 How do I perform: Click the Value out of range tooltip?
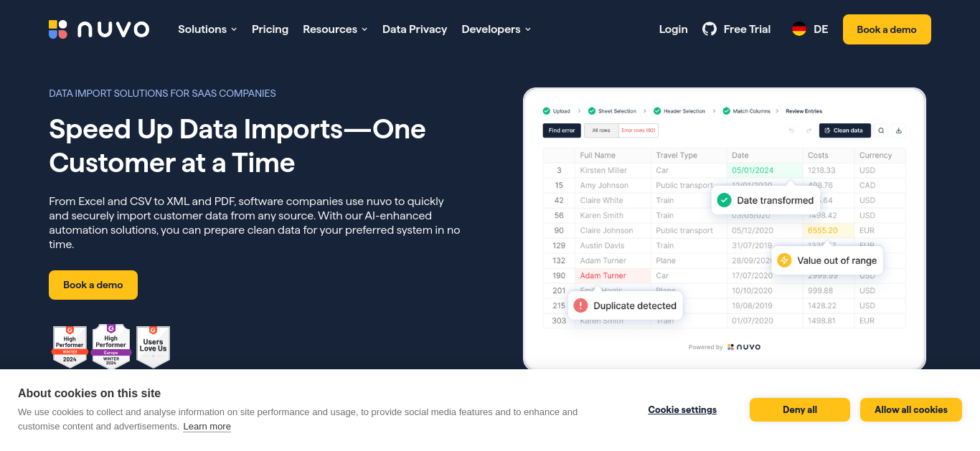827,260
